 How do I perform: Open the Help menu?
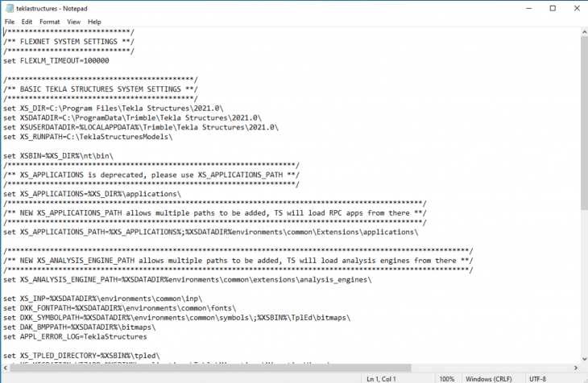pos(94,22)
